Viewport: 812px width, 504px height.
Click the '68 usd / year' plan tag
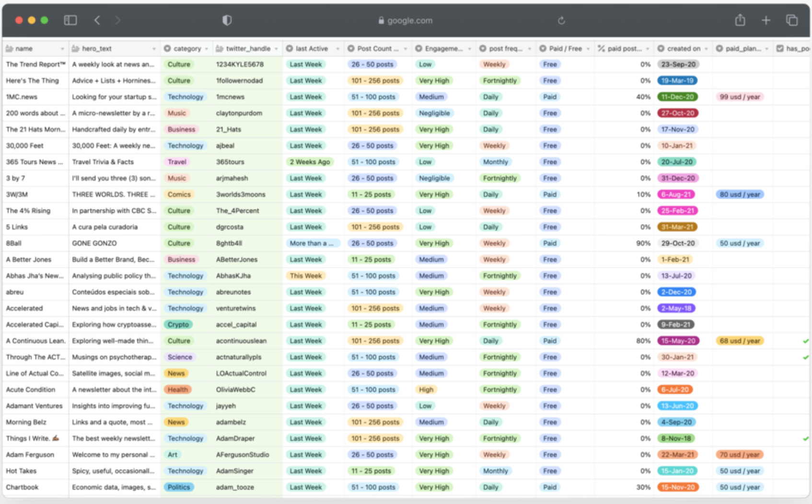740,341
